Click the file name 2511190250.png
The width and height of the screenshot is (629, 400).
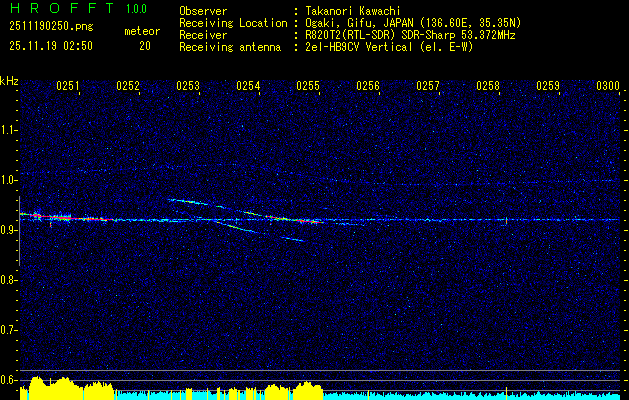pos(51,27)
